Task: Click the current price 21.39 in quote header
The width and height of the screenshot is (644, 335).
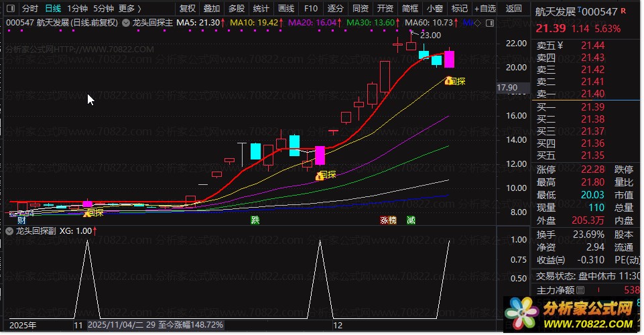Action: [x=551, y=28]
